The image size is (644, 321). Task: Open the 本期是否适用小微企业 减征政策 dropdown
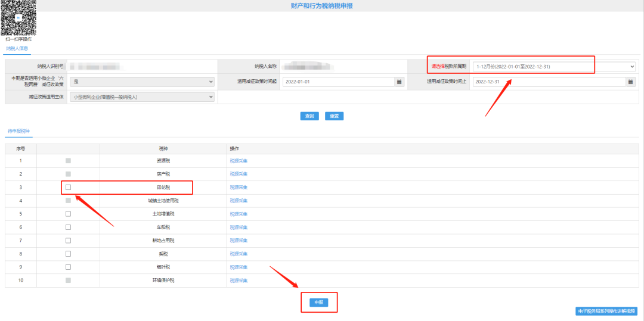click(142, 82)
